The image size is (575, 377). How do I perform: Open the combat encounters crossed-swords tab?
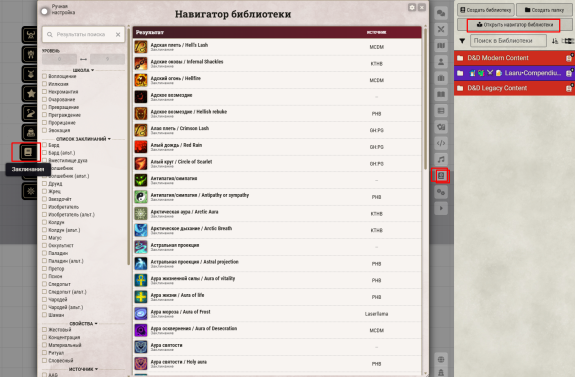pyautogui.click(x=441, y=29)
